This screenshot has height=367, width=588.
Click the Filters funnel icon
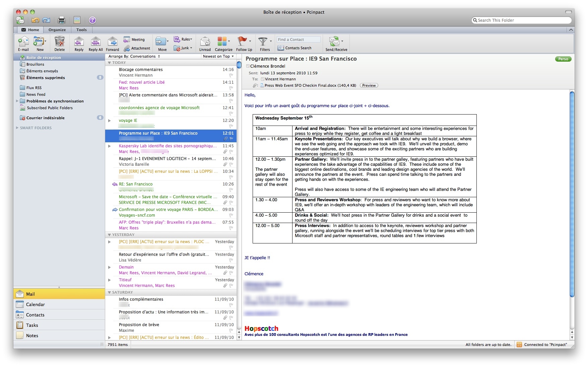click(x=263, y=41)
